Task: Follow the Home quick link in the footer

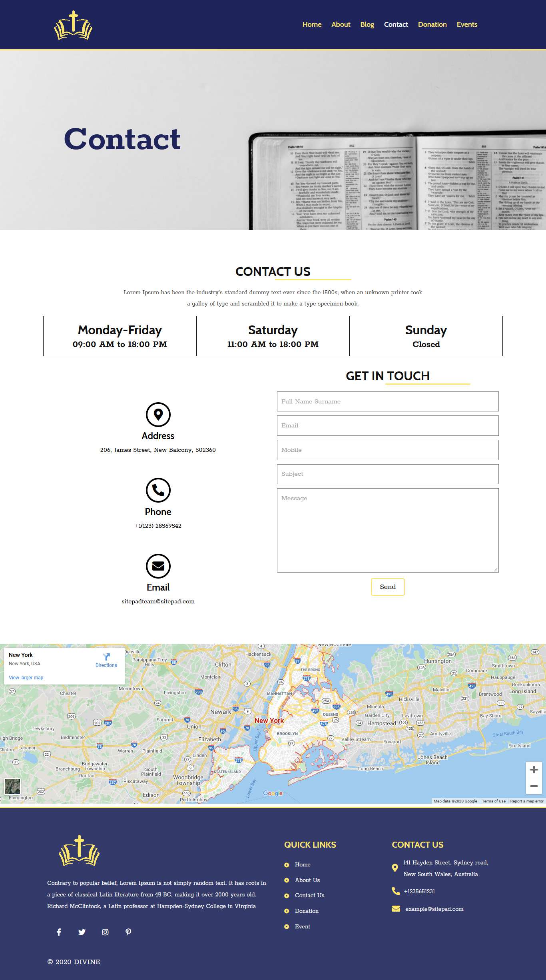Action: (x=303, y=864)
